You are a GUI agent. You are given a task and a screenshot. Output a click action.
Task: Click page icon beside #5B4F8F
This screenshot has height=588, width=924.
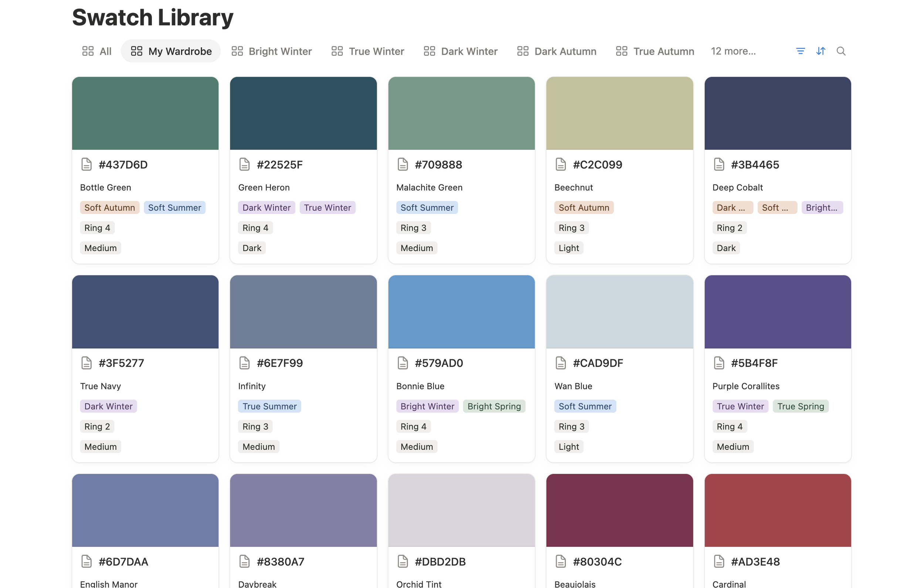click(719, 363)
